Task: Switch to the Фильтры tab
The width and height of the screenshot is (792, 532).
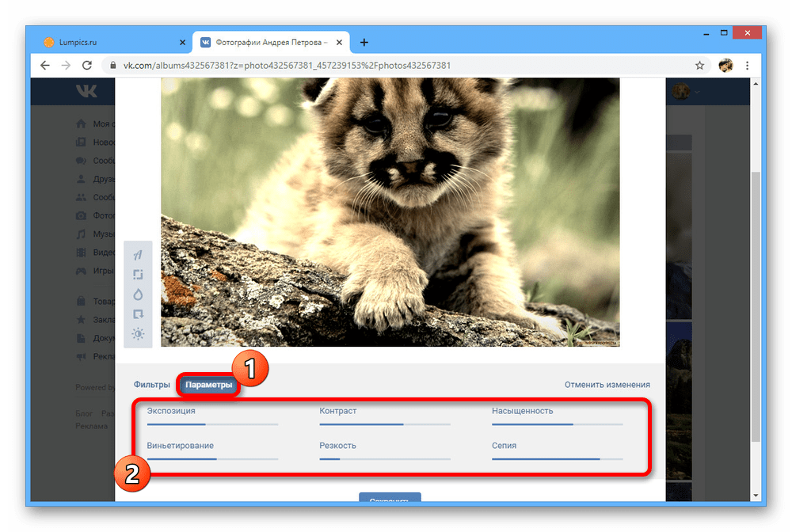Action: point(151,385)
